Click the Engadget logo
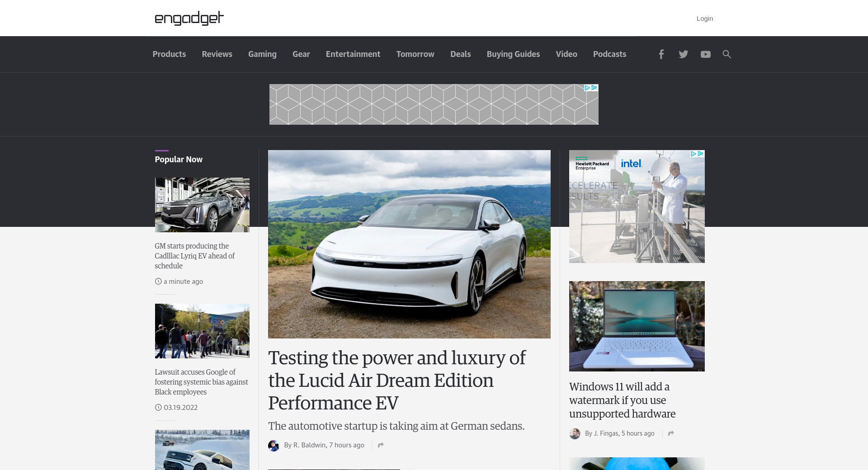Viewport: 868px width, 470px height. [189, 18]
